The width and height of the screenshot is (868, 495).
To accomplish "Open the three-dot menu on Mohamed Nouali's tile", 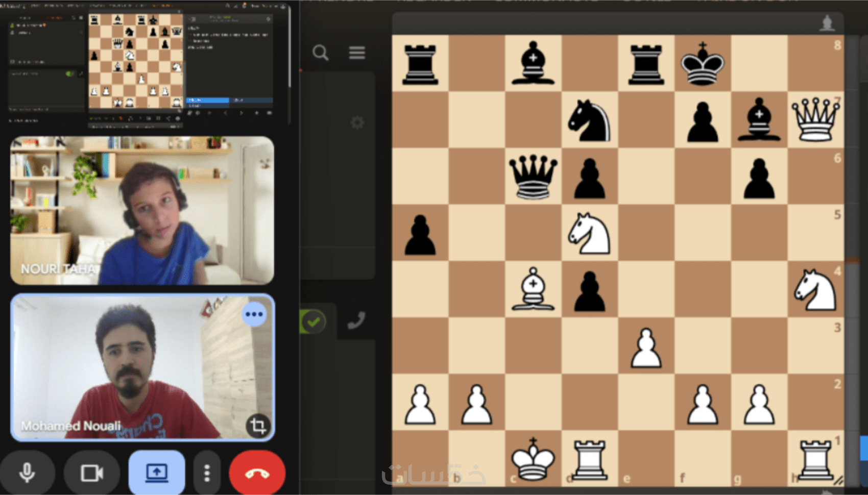I will click(254, 314).
